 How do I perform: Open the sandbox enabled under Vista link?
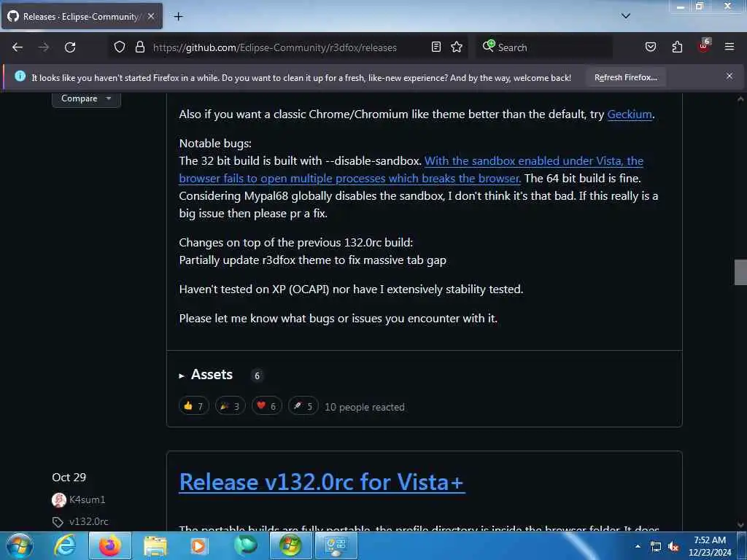click(x=411, y=169)
